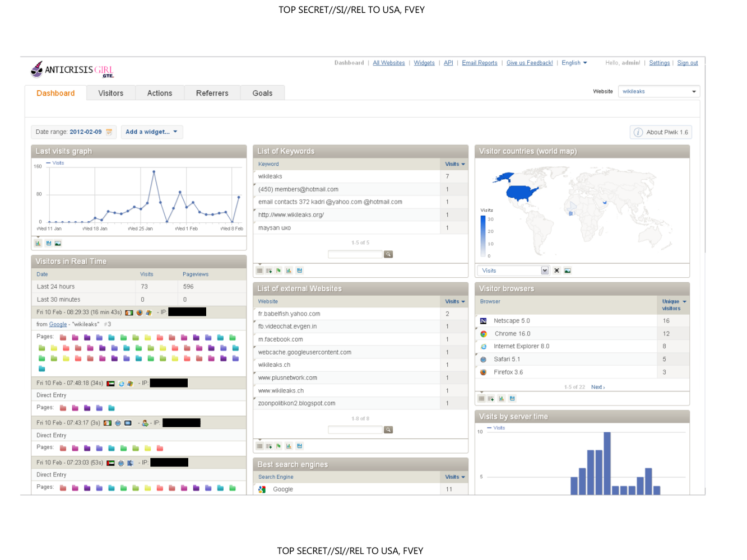747x560 pixels.
Task: Show all columns table in Visitor browsers
Action: 491,398
